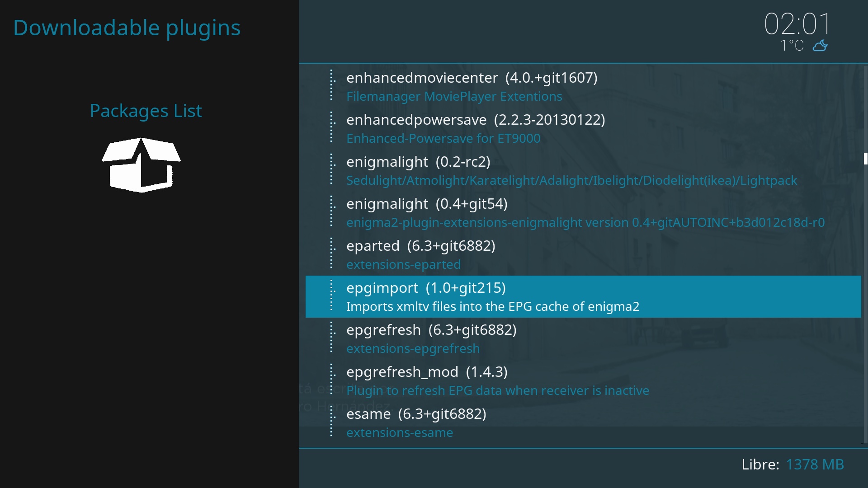Click the list scrollbar handle
Viewport: 868px width, 488px height.
point(865,159)
